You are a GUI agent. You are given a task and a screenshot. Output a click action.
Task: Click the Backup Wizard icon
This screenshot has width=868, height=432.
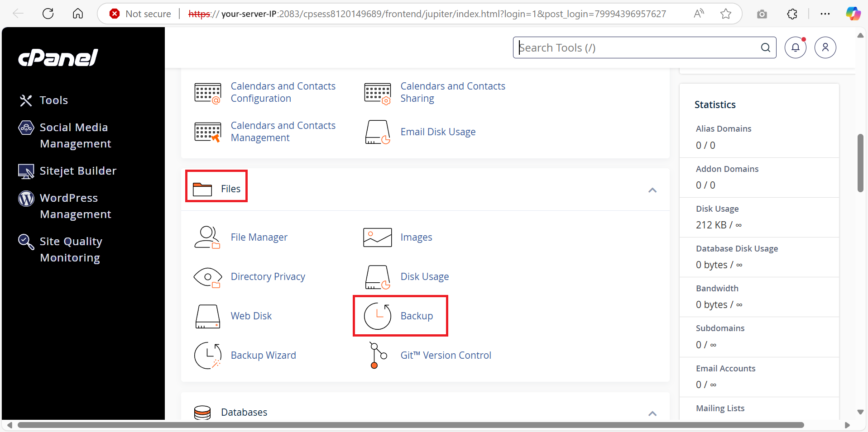point(208,356)
